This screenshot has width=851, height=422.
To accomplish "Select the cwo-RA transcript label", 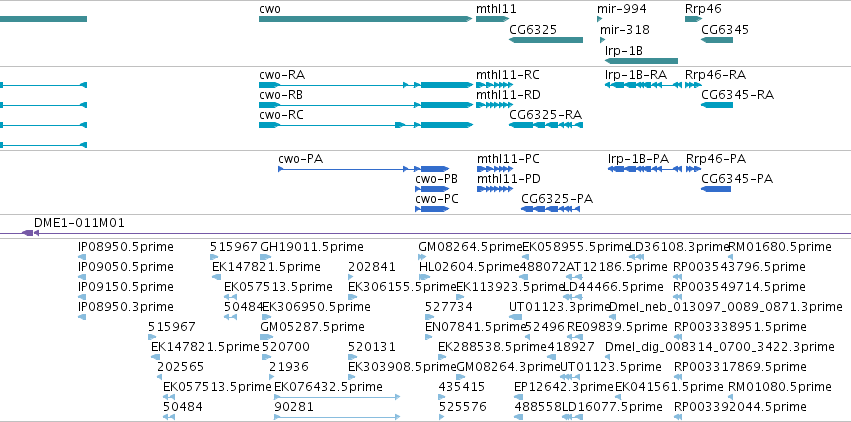I will click(282, 75).
